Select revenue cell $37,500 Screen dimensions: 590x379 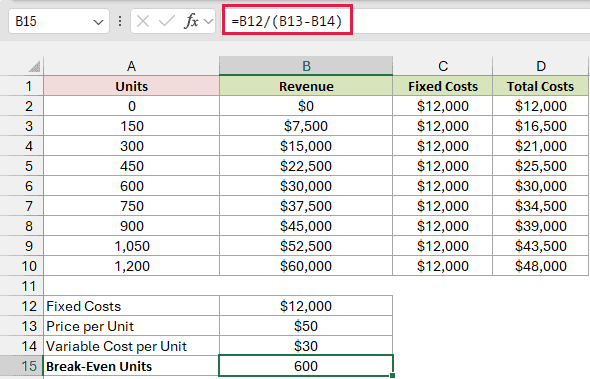306,206
